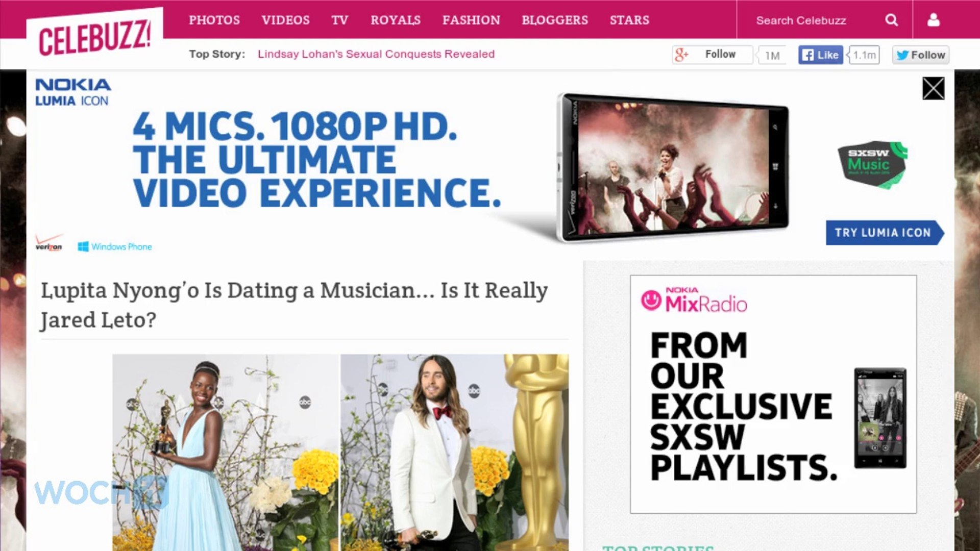Open the Bloggers section

[555, 20]
